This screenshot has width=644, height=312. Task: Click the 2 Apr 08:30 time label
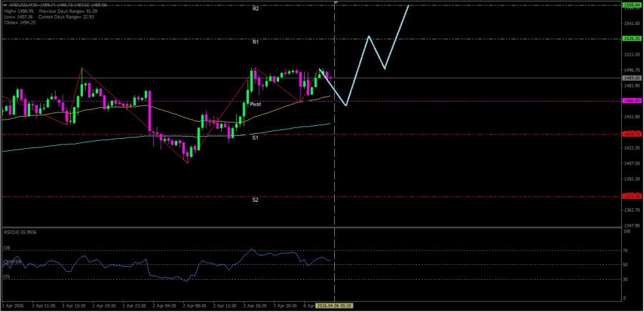tap(194, 306)
